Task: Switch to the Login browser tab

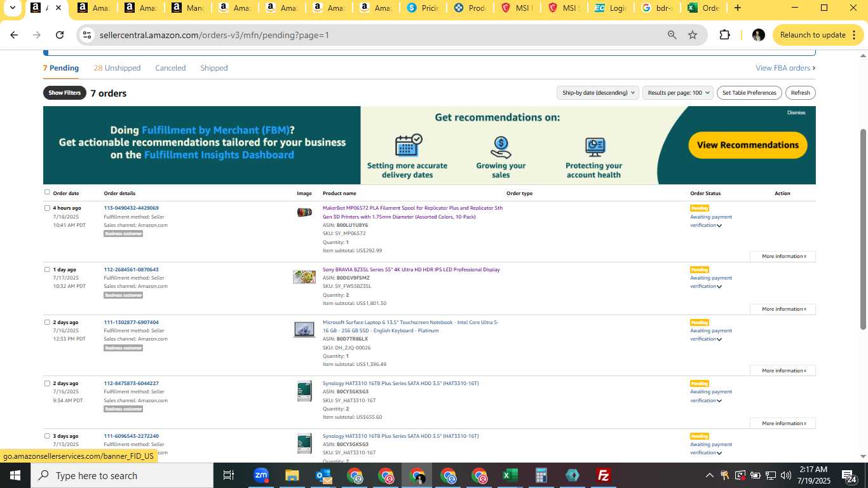Action: pyautogui.click(x=610, y=8)
